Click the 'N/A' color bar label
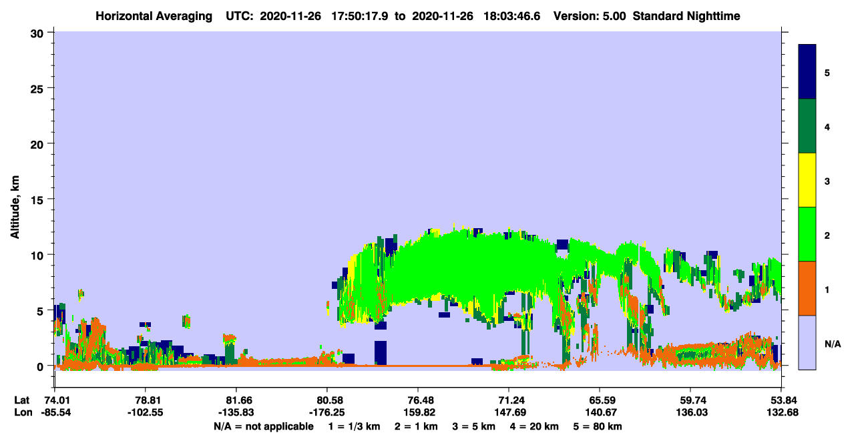 [833, 344]
